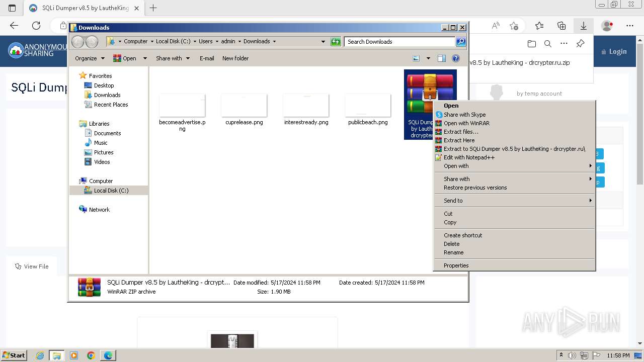Click the Windows Start button
The image size is (644, 362).
[x=14, y=355]
